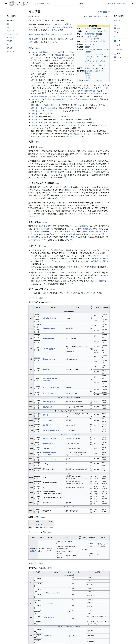Viewport: 138px width, 644px height.
Task: Select color 自動 radio button
Action: tap(115, 53)
